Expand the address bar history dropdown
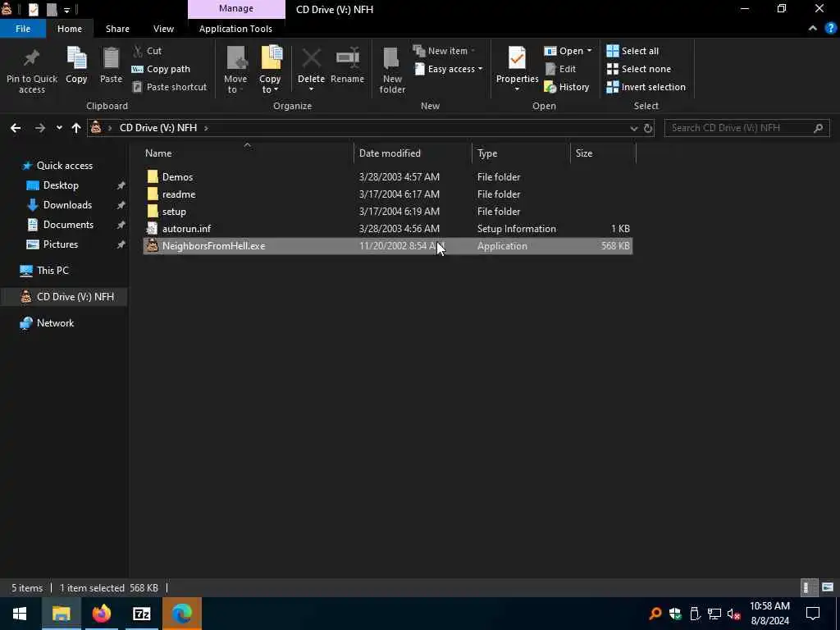 (x=634, y=128)
